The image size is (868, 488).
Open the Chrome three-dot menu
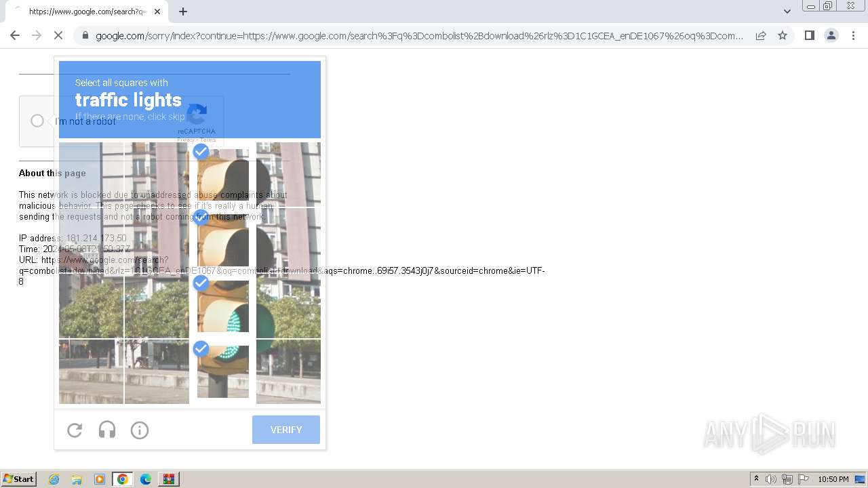(853, 35)
